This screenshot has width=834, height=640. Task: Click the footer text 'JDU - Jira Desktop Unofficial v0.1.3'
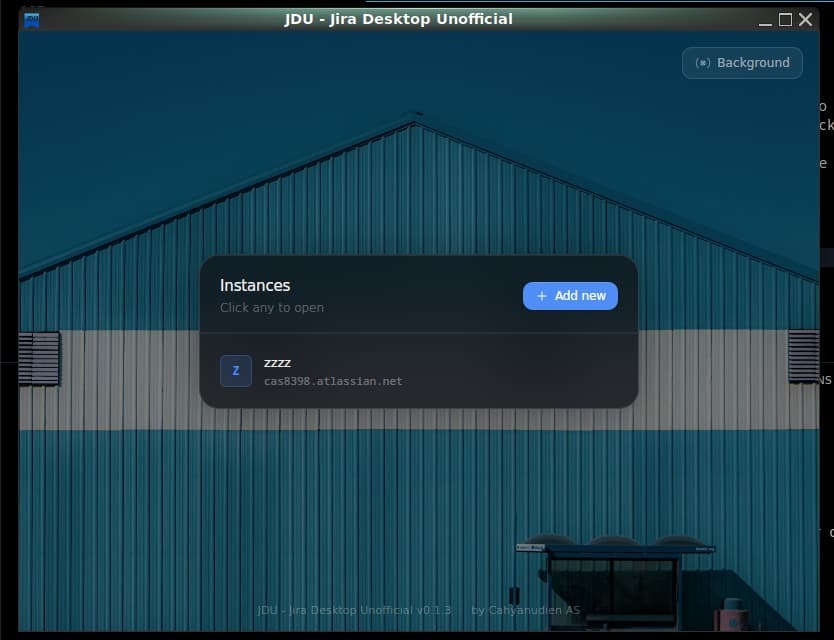[x=354, y=610]
